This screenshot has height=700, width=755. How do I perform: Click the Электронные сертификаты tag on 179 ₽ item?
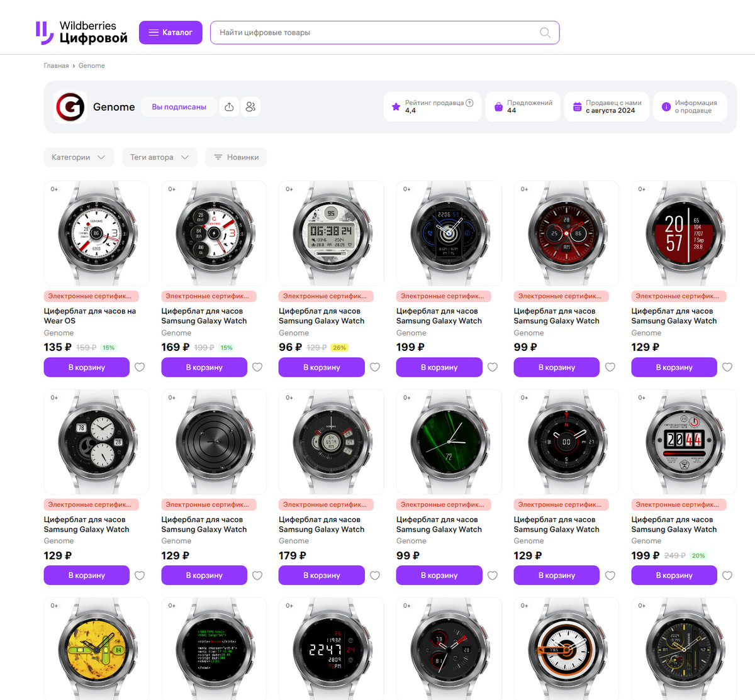[325, 504]
